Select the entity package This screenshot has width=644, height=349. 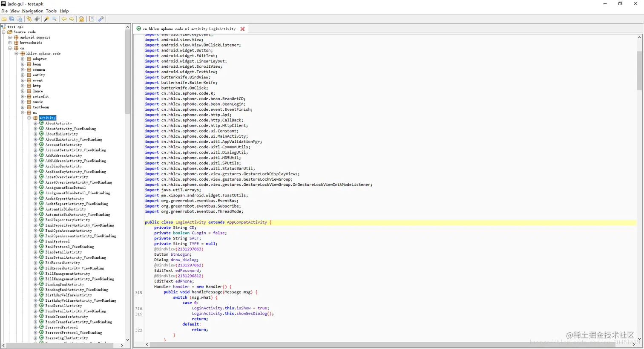pyautogui.click(x=39, y=75)
